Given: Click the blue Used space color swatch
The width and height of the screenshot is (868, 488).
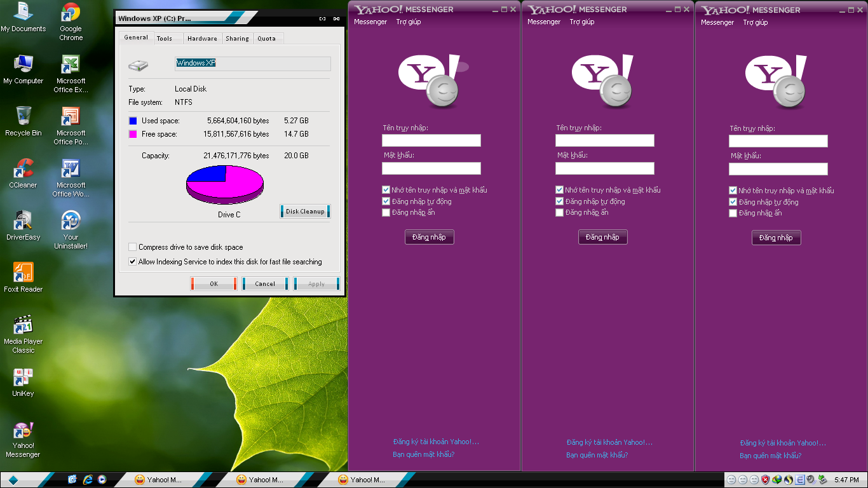Looking at the screenshot, I should click(133, 121).
